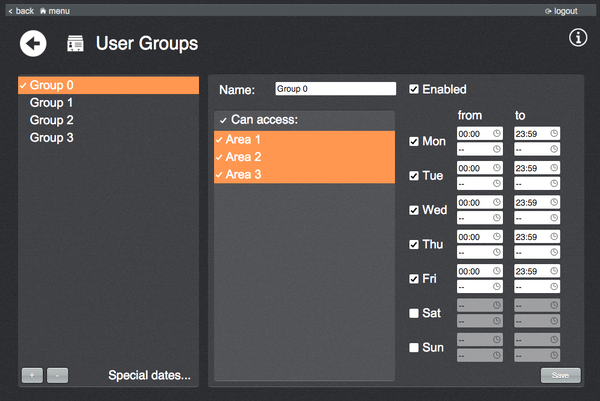Screen dimensions: 600x401
Task: Click the clock icon in Wed first from field
Action: pos(496,202)
